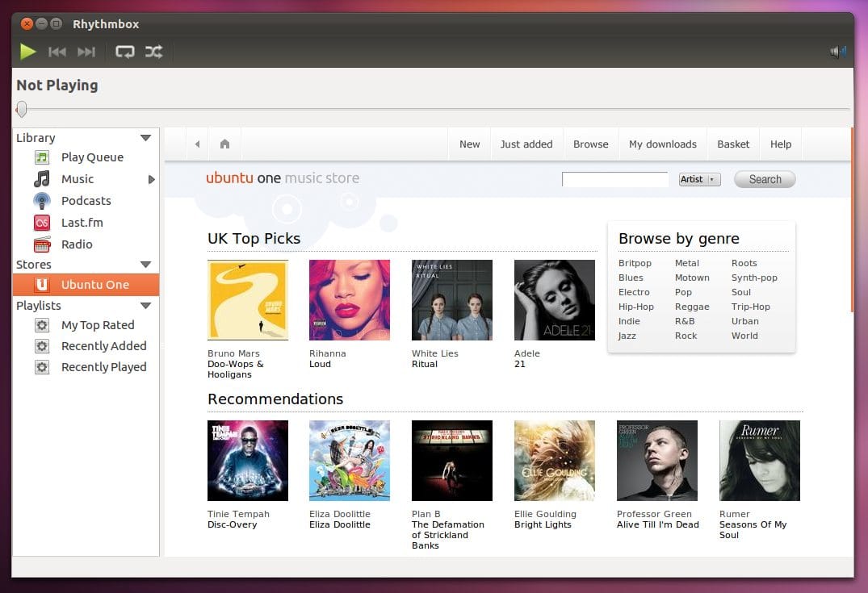Image resolution: width=868 pixels, height=593 pixels.
Task: Click the Search button in the store
Action: tap(764, 178)
